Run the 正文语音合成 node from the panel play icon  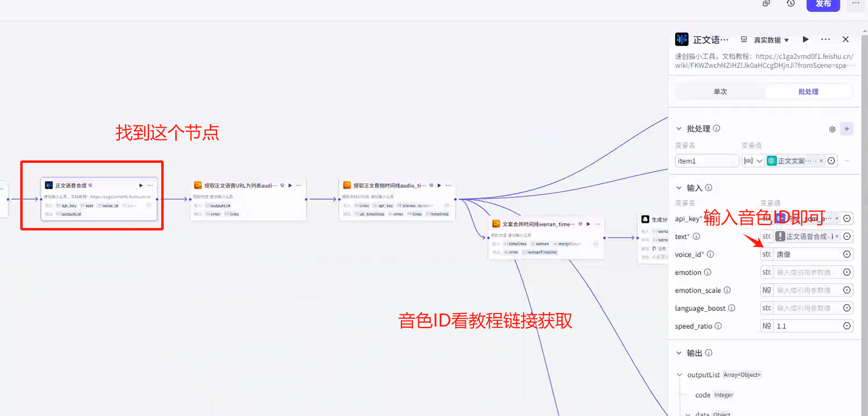pyautogui.click(x=805, y=39)
